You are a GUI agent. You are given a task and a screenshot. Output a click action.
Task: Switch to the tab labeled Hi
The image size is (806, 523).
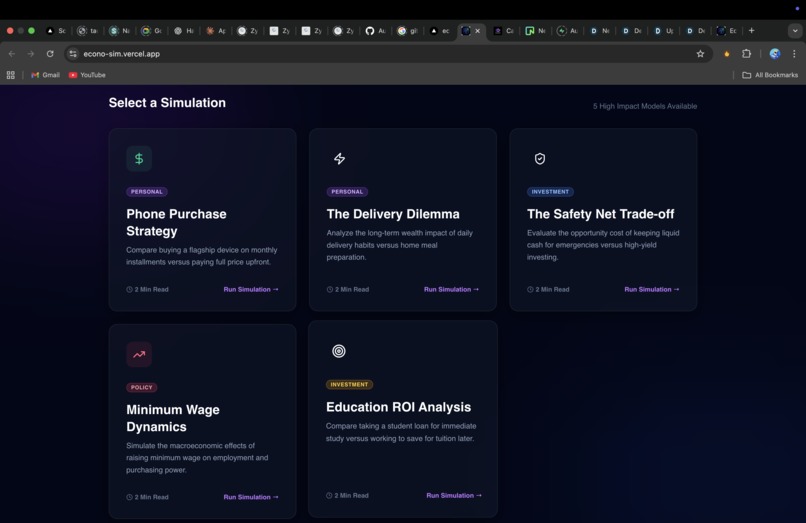(184, 31)
